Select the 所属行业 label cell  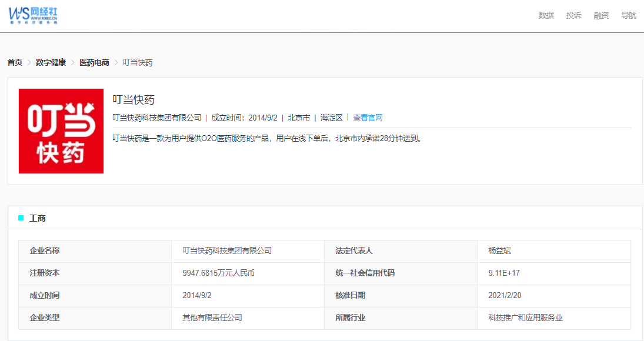click(401, 318)
